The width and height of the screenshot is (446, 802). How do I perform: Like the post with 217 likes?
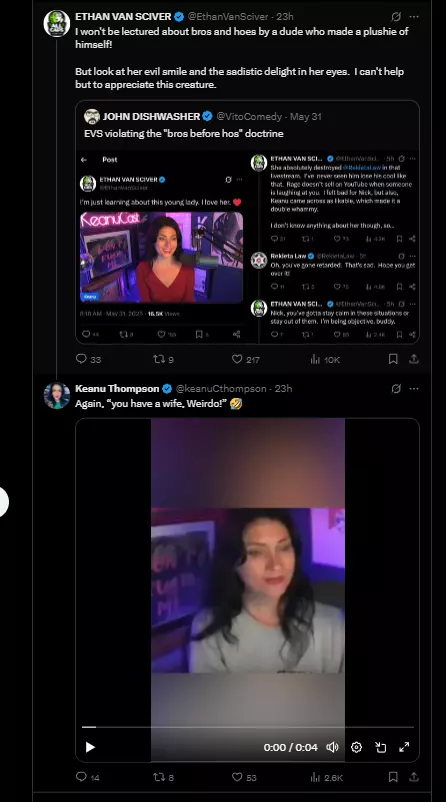click(246, 359)
